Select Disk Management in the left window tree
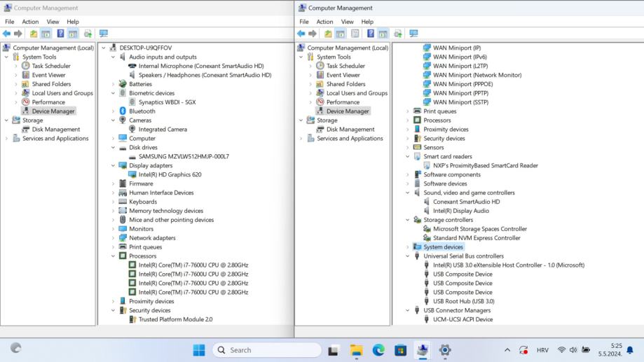 coord(55,130)
